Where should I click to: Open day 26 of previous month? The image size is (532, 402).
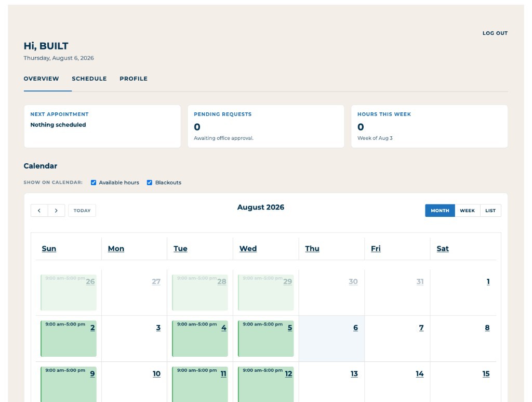click(x=90, y=281)
